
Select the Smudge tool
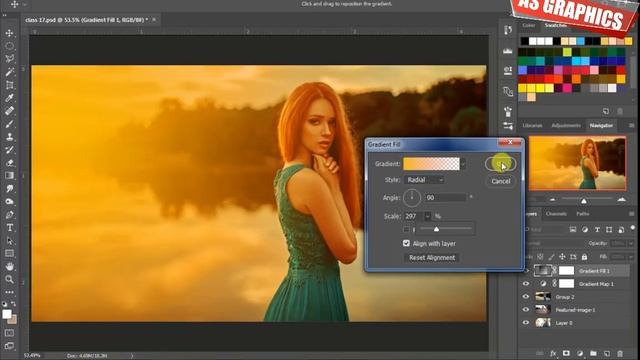click(x=9, y=189)
